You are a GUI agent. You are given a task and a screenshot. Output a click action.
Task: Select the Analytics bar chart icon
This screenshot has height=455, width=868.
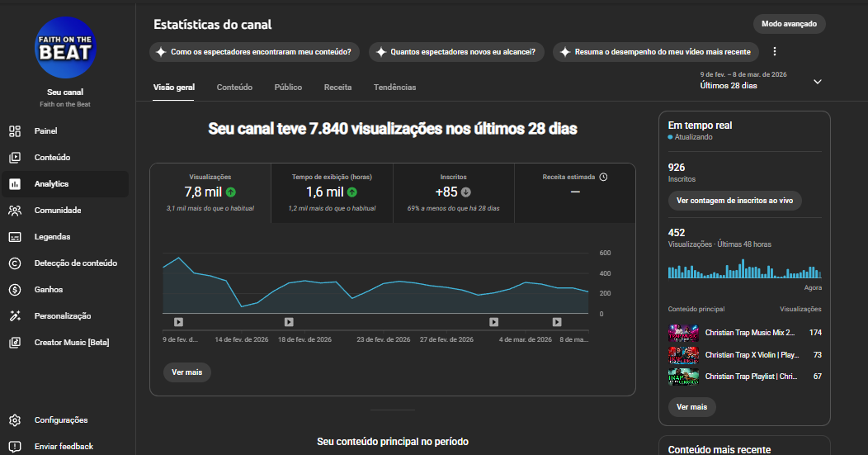pyautogui.click(x=15, y=184)
